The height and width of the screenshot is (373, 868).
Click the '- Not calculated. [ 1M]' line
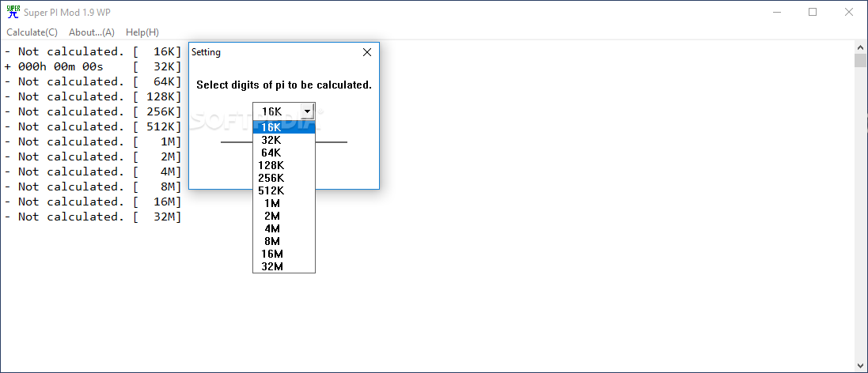tap(93, 141)
